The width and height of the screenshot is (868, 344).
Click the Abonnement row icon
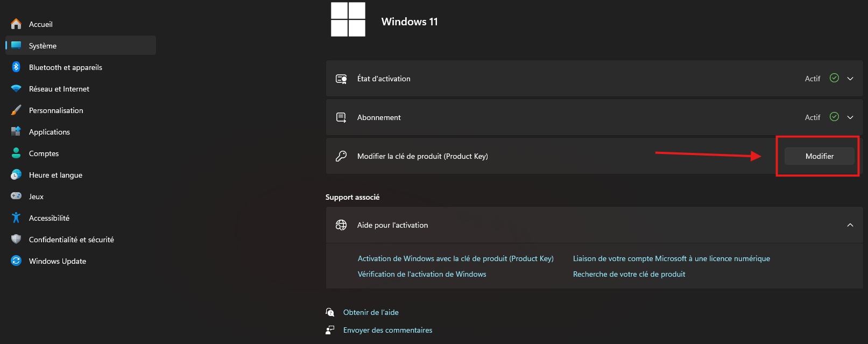341,117
